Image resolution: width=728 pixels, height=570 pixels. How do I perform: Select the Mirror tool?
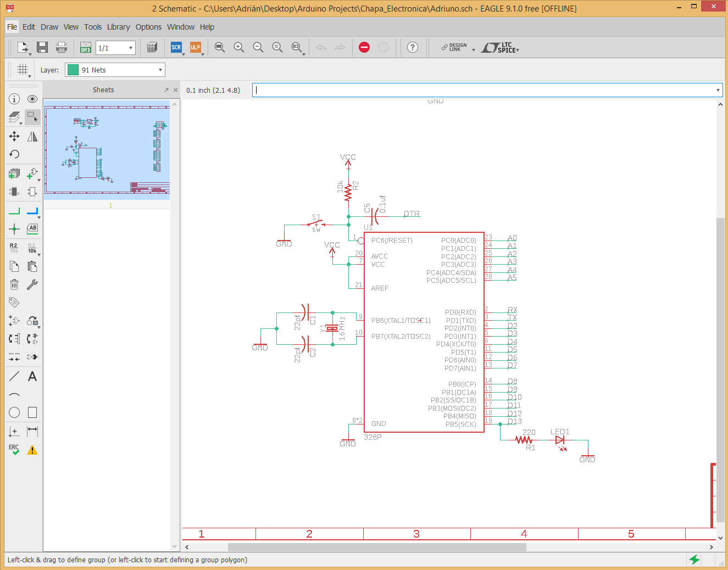pos(32,136)
